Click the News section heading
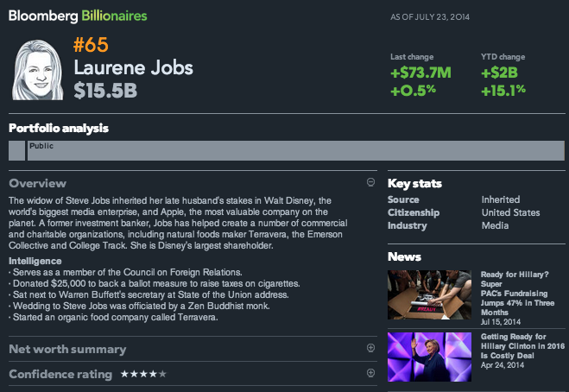The image size is (569, 392). coord(404,257)
